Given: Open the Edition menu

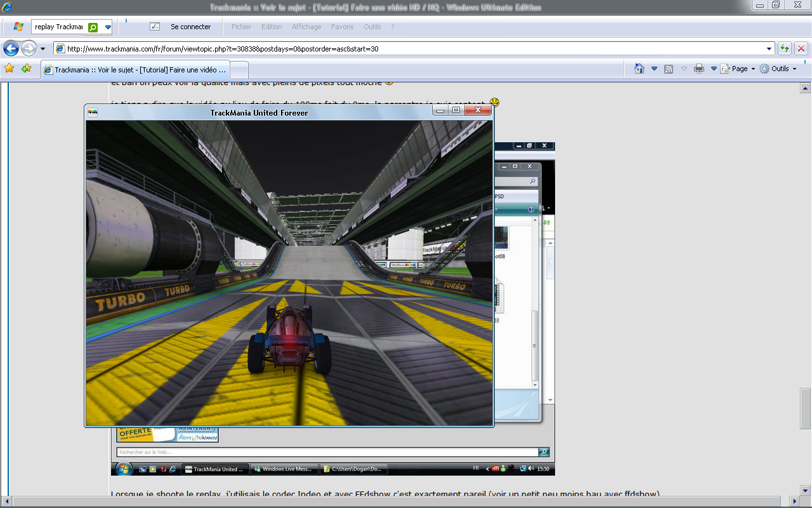Looking at the screenshot, I should 272,27.
